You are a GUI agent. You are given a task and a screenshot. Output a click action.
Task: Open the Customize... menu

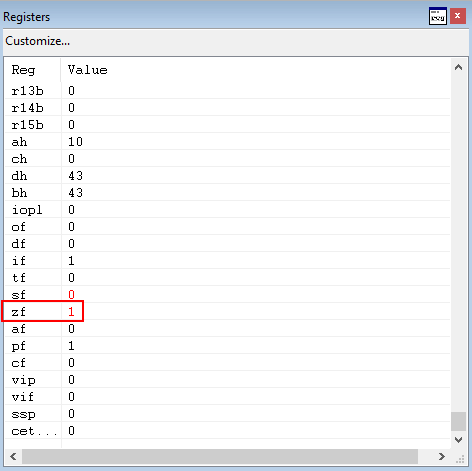point(38,41)
